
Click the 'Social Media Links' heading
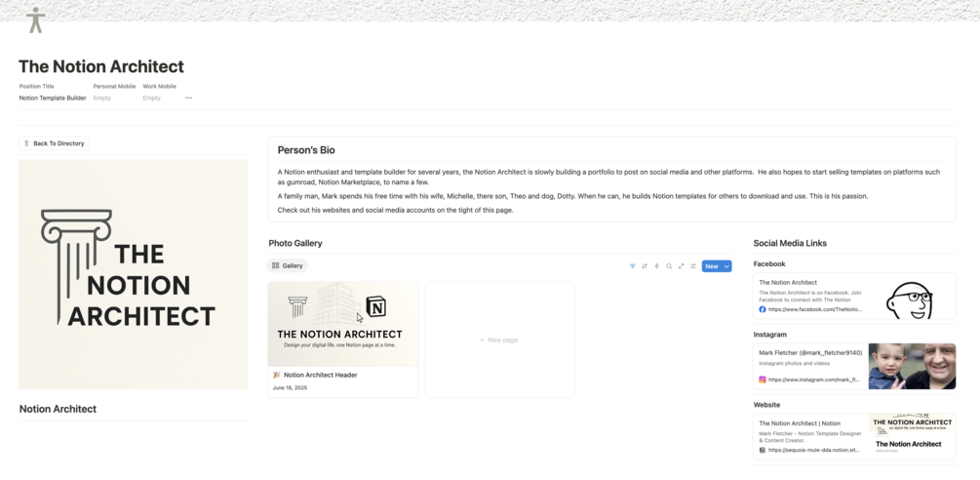click(x=790, y=243)
